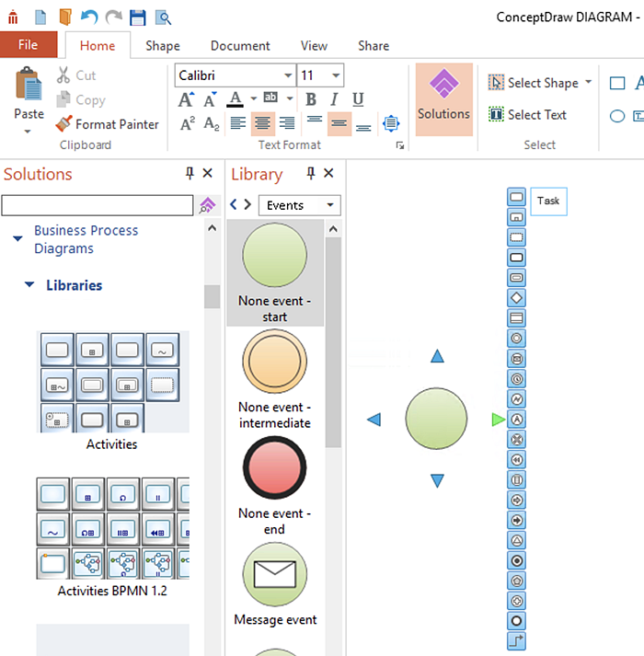Click Format Painter
This screenshot has width=644, height=656.
(107, 124)
